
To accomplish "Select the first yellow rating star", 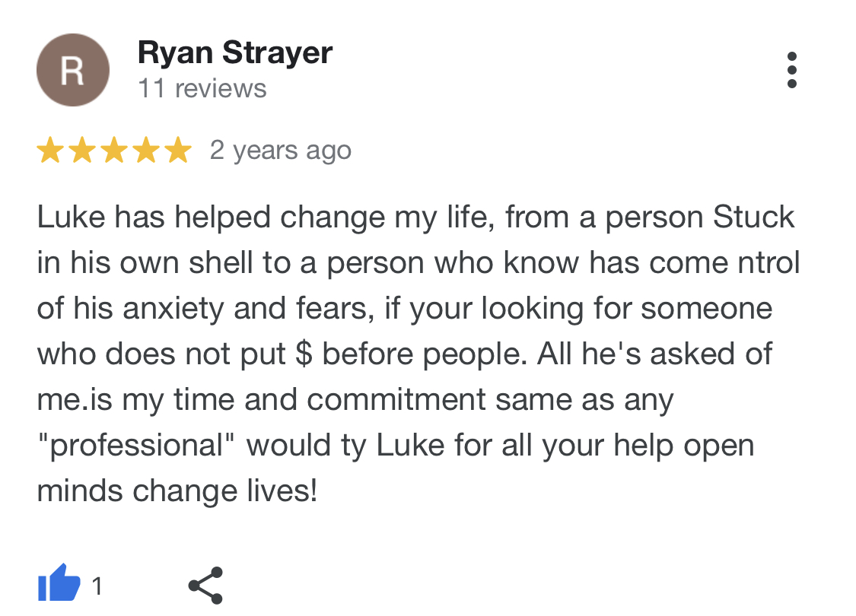I will (x=50, y=150).
